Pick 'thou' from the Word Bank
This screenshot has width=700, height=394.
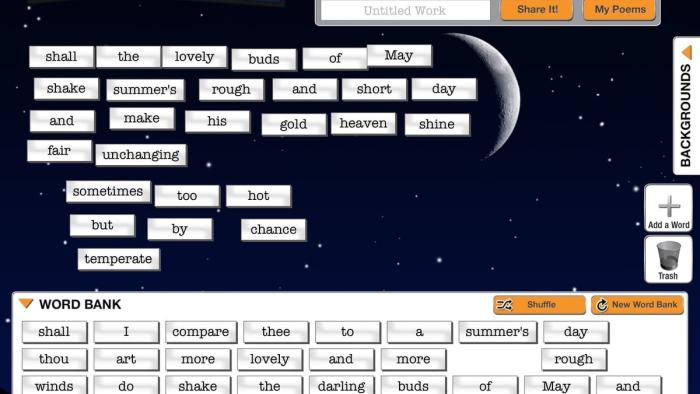coord(54,359)
